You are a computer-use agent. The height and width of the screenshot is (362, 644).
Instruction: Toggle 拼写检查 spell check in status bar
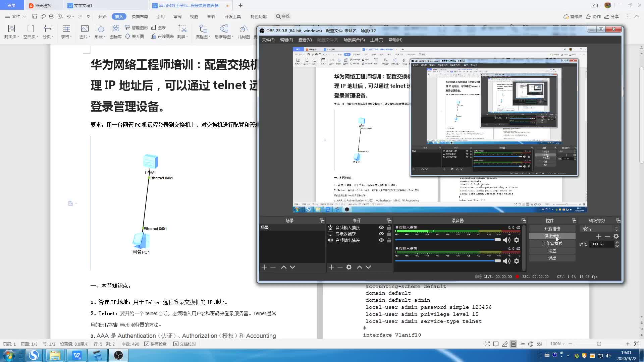pyautogui.click(x=156, y=344)
